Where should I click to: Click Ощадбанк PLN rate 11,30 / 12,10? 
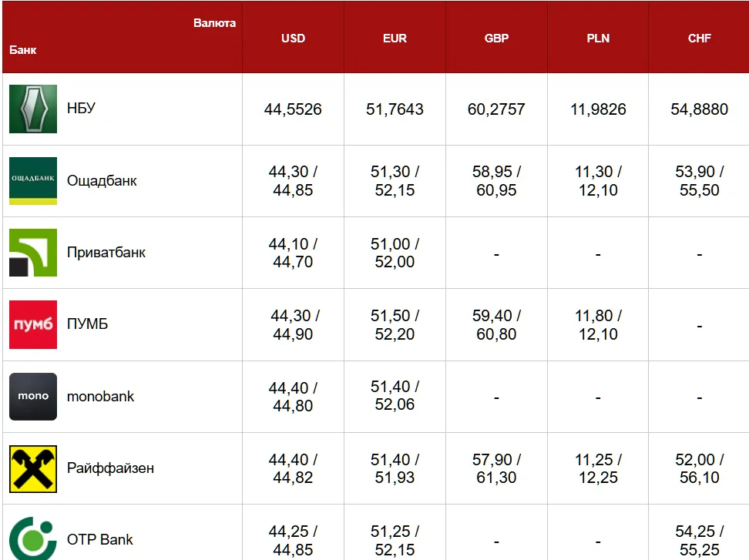[x=598, y=181]
